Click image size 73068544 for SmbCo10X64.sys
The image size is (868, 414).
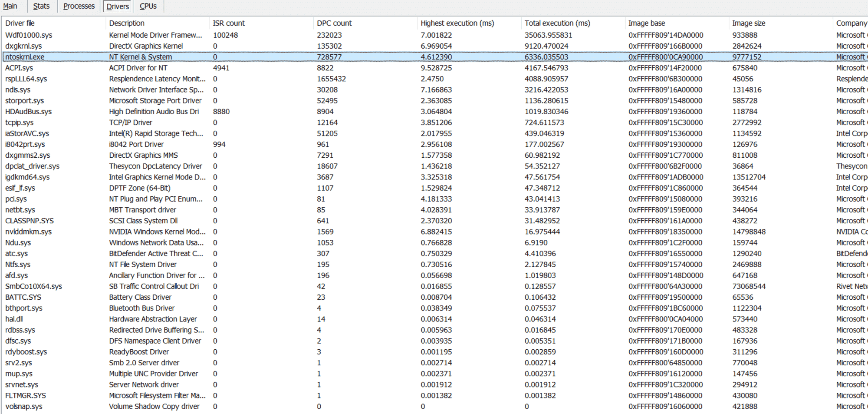click(x=749, y=286)
